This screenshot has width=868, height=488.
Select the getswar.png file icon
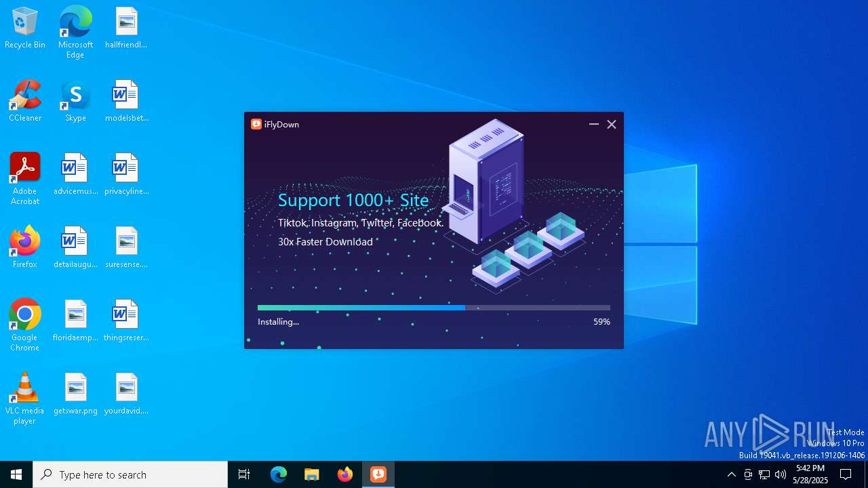75,394
